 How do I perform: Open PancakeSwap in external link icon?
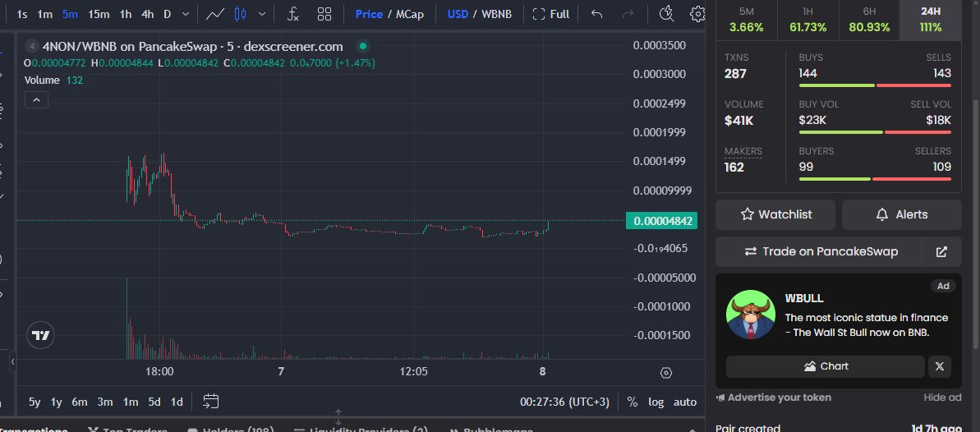[x=941, y=251]
